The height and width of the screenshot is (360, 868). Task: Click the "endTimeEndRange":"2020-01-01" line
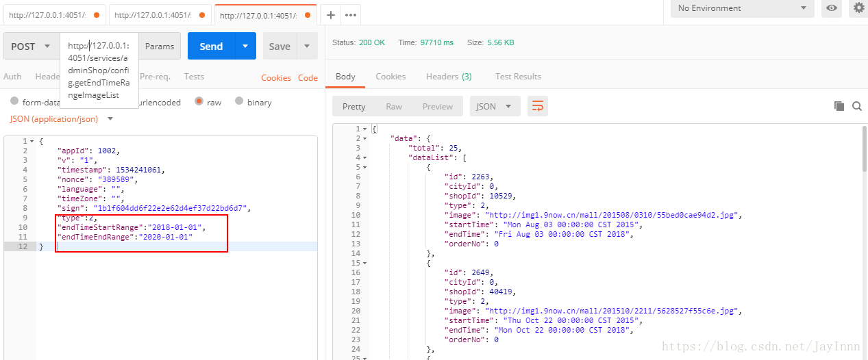125,237
